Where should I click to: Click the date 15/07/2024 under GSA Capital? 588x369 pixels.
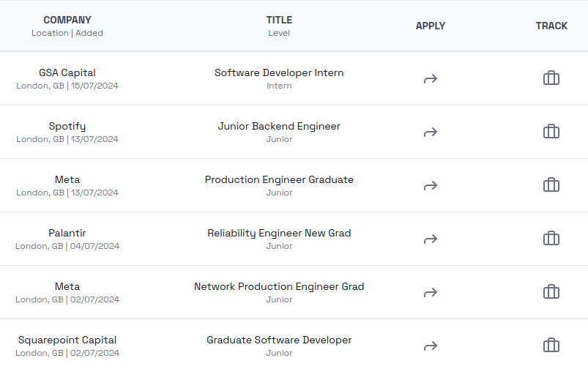[94, 86]
